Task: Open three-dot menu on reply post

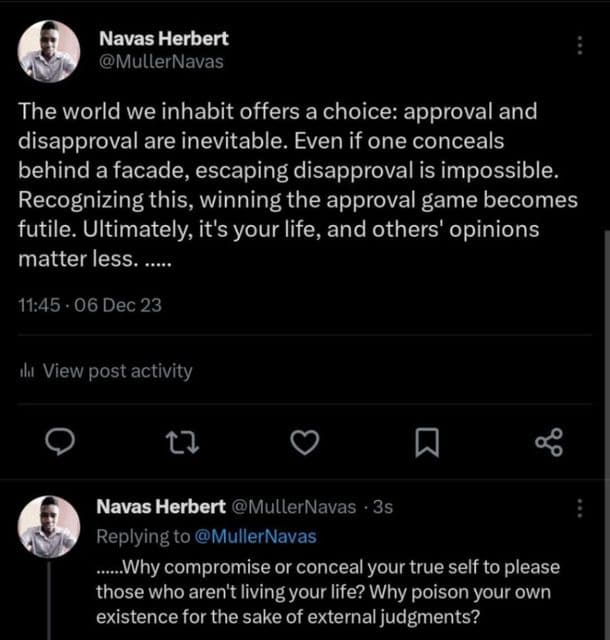Action: pyautogui.click(x=581, y=509)
